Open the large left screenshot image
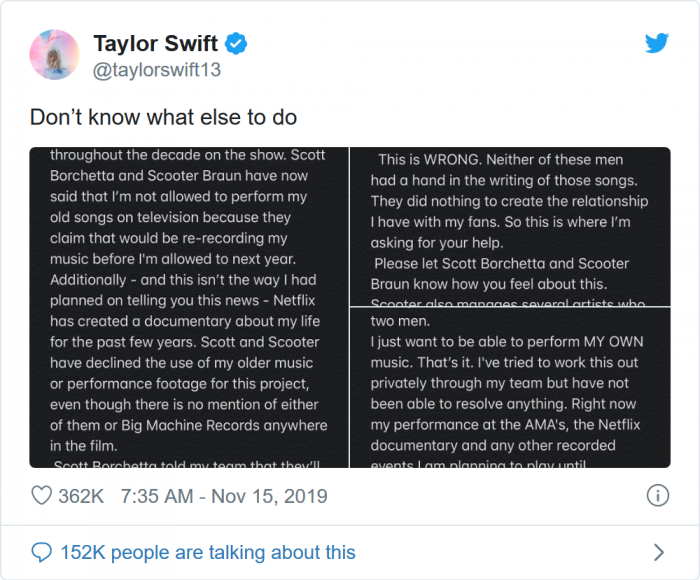Screen dimensions: 700x580 (189, 307)
